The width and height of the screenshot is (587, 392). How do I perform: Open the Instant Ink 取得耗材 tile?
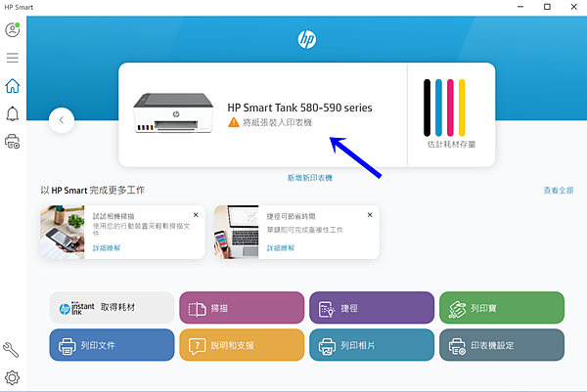pos(112,308)
